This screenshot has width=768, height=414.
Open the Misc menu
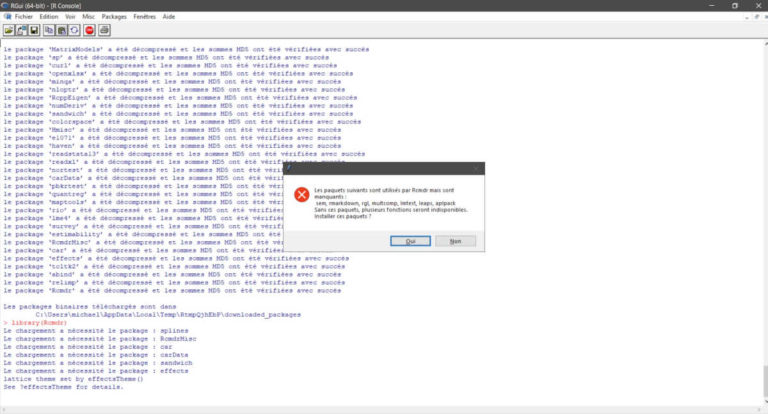click(89, 17)
